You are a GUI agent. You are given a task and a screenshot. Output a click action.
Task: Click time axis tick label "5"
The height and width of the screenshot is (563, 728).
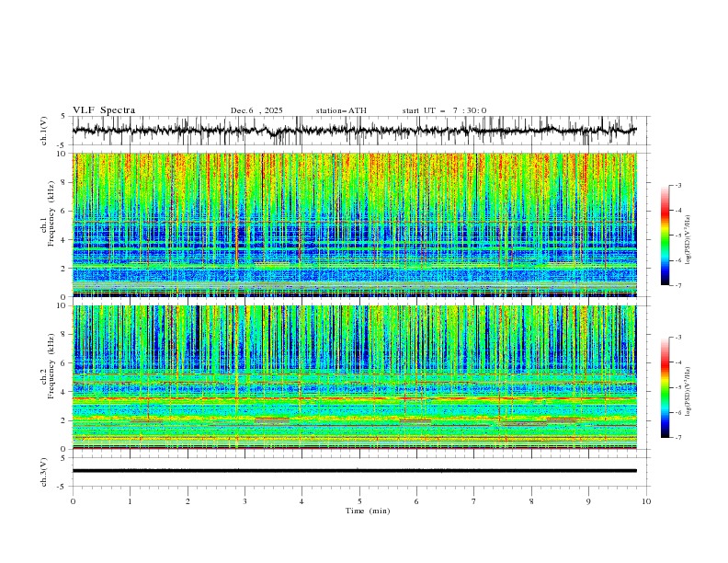click(359, 501)
